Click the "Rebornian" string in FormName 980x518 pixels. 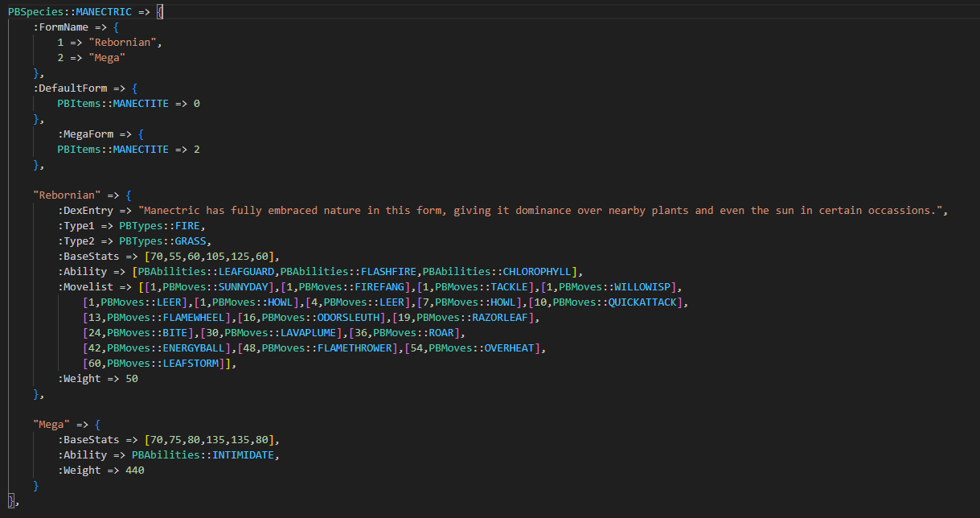[122, 43]
